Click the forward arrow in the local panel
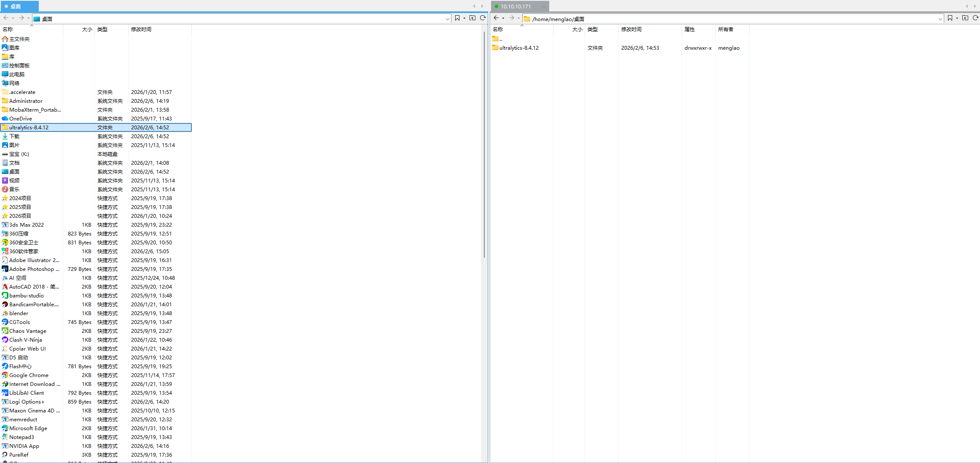 click(21, 18)
